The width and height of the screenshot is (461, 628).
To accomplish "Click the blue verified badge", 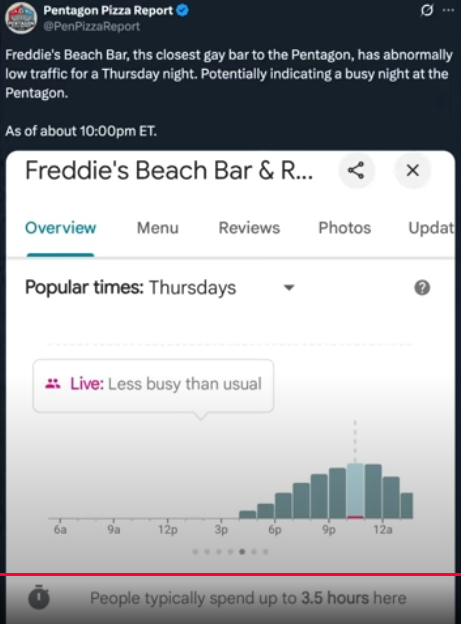I will click(x=183, y=10).
